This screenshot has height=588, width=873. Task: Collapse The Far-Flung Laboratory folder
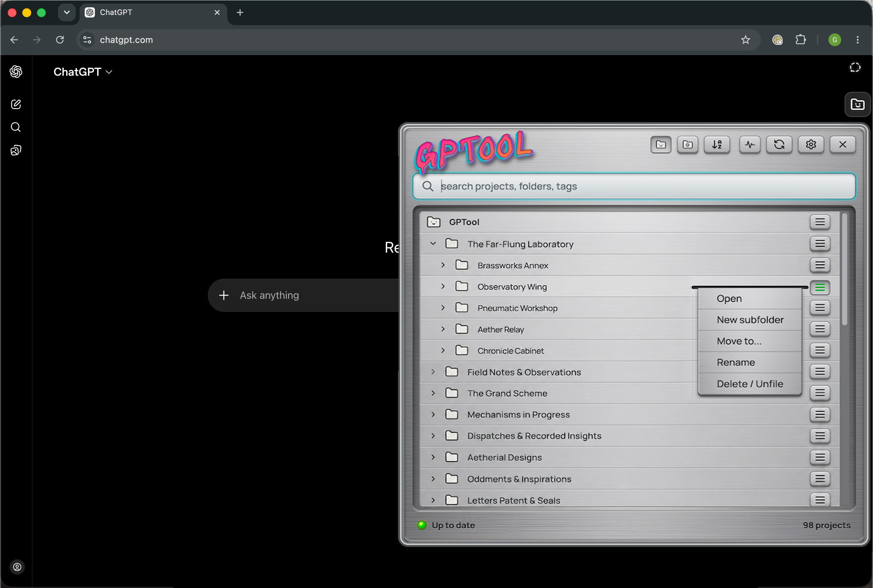pyautogui.click(x=433, y=243)
